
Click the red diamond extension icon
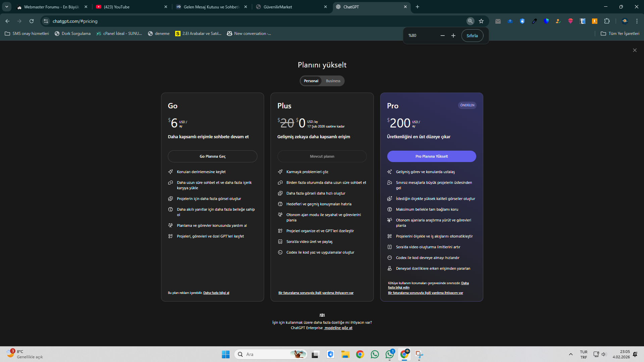(x=571, y=21)
